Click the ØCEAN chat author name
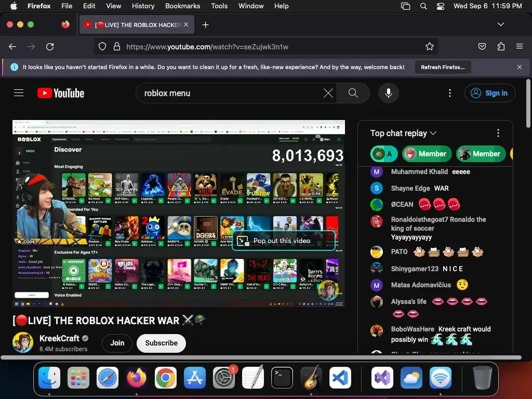 click(x=402, y=204)
